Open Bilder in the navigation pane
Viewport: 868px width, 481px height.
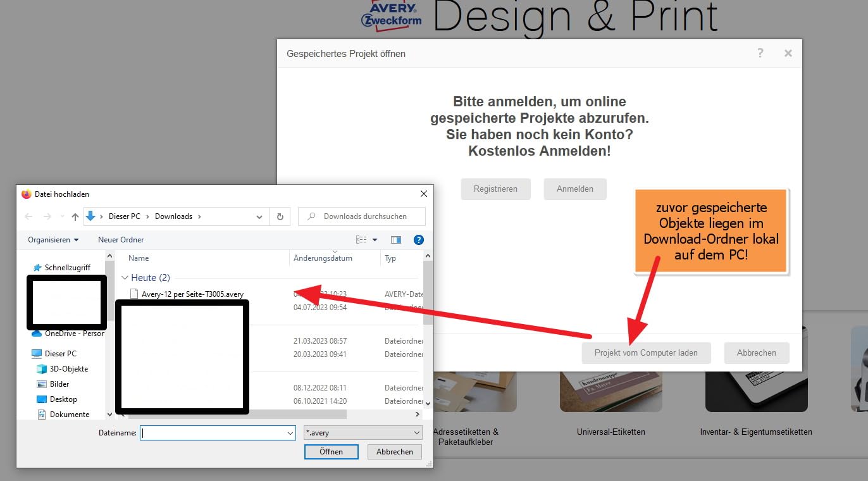tap(53, 384)
